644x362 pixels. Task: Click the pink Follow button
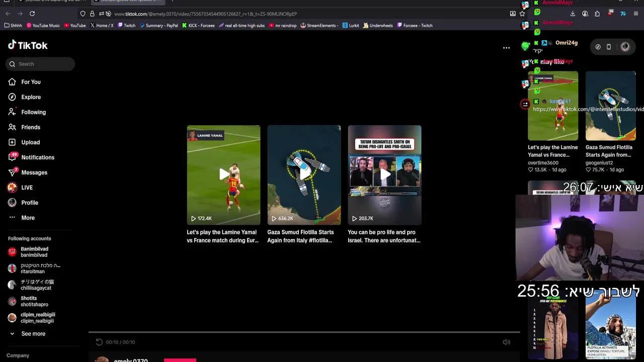(180, 360)
